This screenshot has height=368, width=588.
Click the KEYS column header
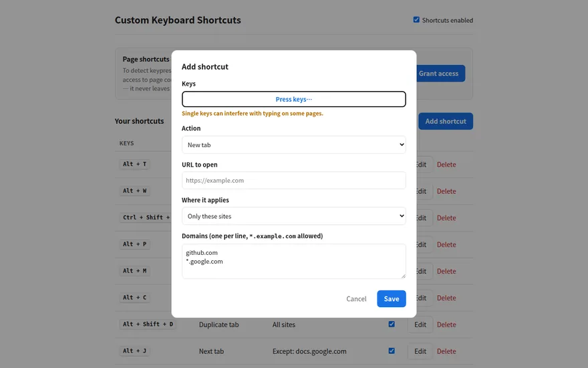(126, 143)
